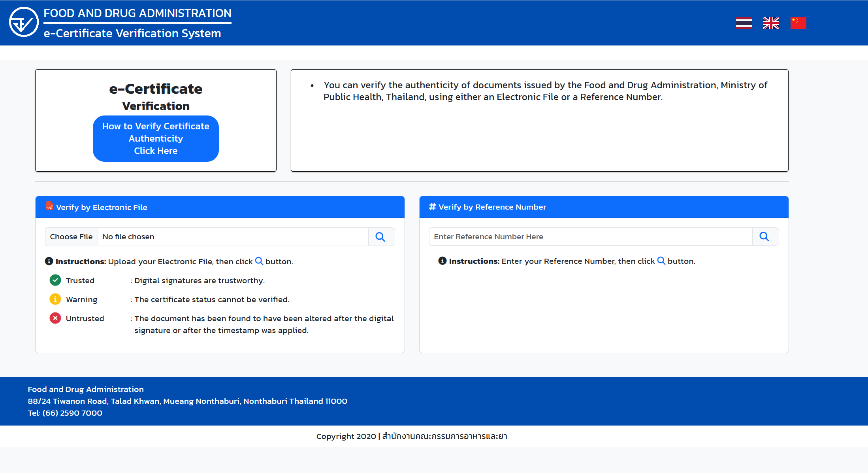Viewport: 868px width, 473px height.
Task: Click info icon beside electronic file instructions
Action: pos(49,261)
